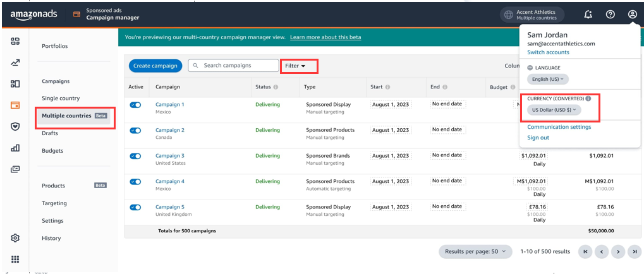This screenshot has height=274, width=644.
Task: Toggle Campaign 1 active switch
Action: 135,105
